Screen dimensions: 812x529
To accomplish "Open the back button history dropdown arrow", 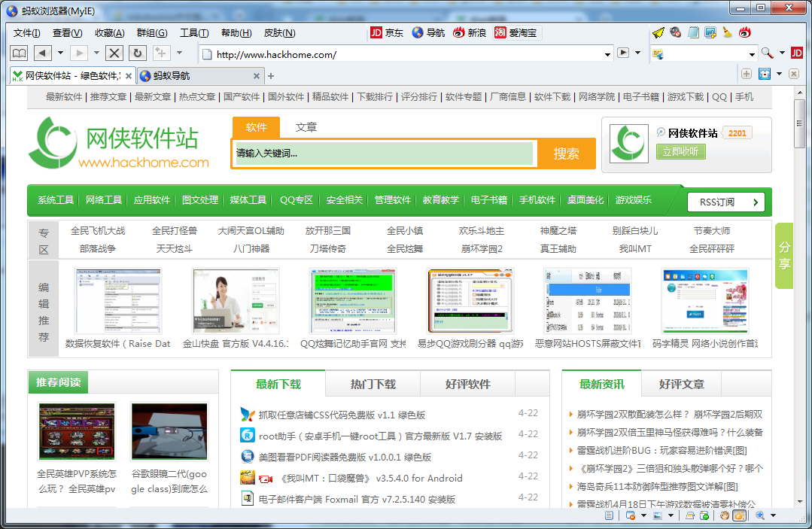I will click(x=61, y=53).
